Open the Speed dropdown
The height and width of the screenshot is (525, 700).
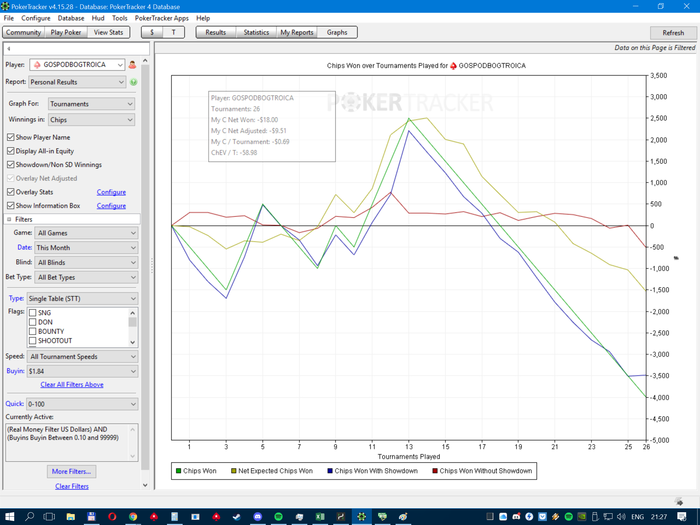click(x=82, y=357)
